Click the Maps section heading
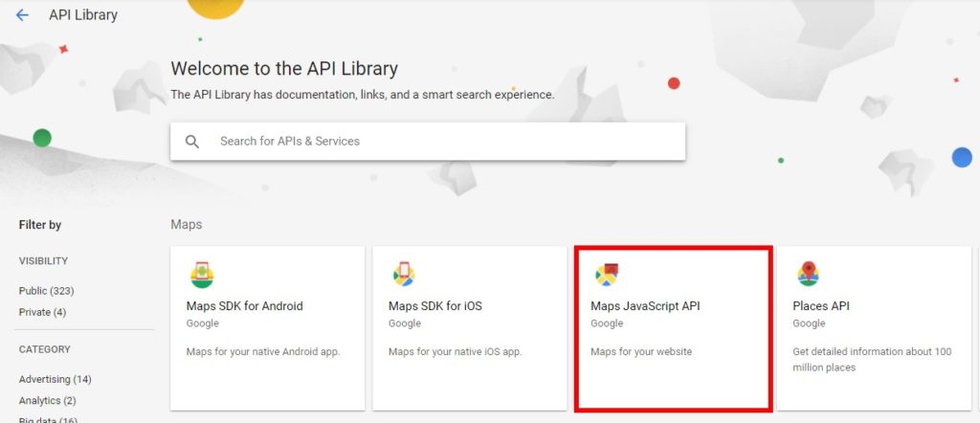Screen dimensions: 980x423 [x=187, y=224]
